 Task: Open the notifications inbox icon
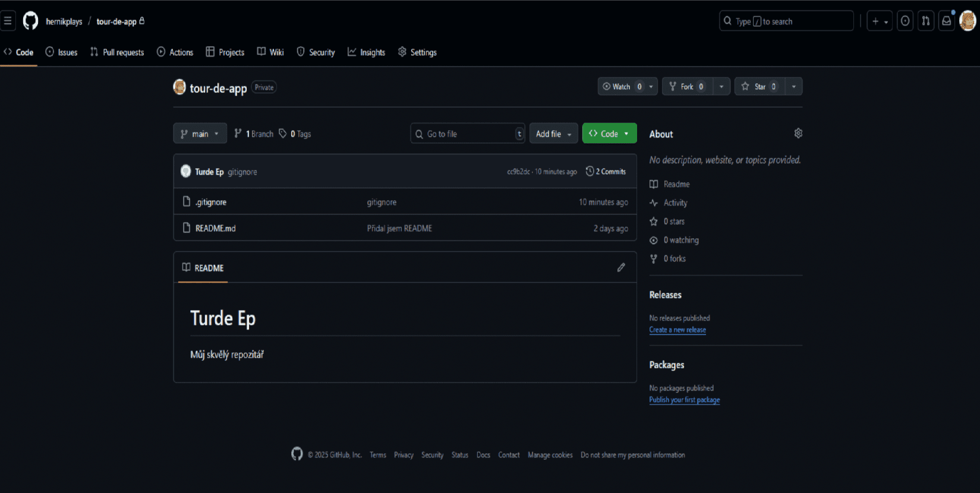click(947, 21)
